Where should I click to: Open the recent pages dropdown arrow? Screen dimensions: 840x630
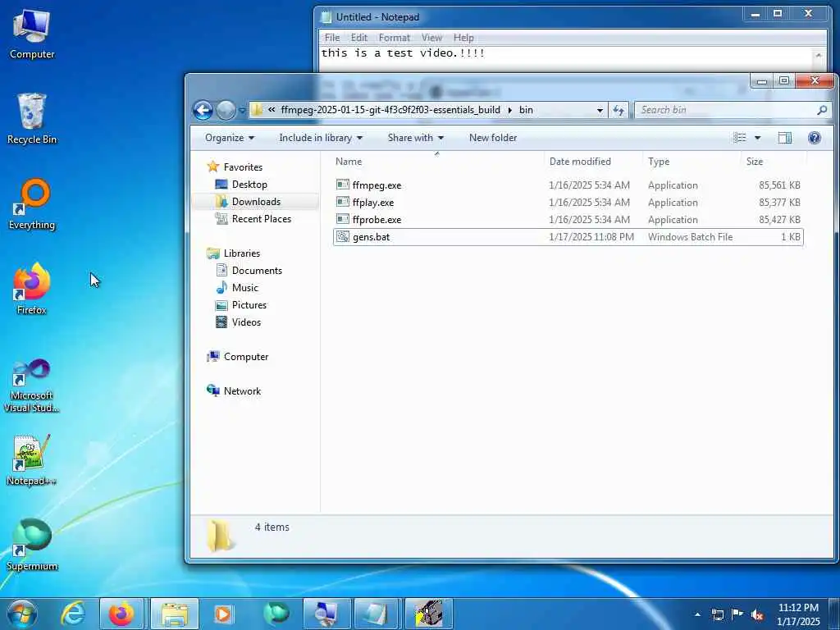[x=242, y=111]
